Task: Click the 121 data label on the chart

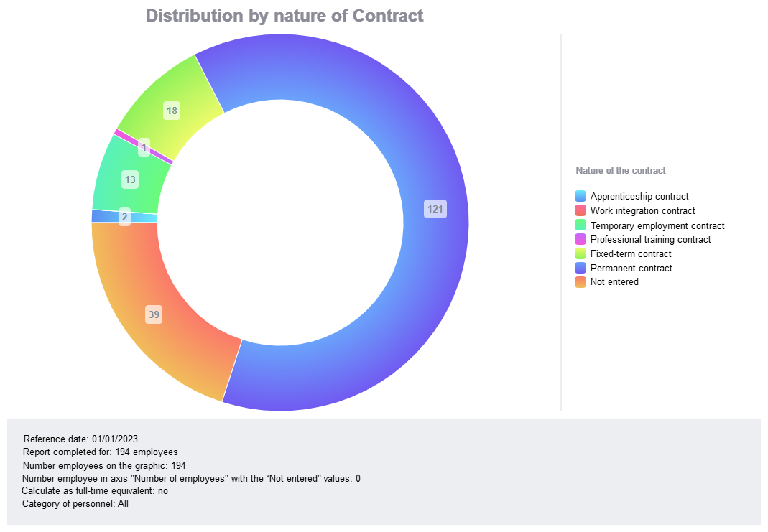Action: [x=435, y=209]
